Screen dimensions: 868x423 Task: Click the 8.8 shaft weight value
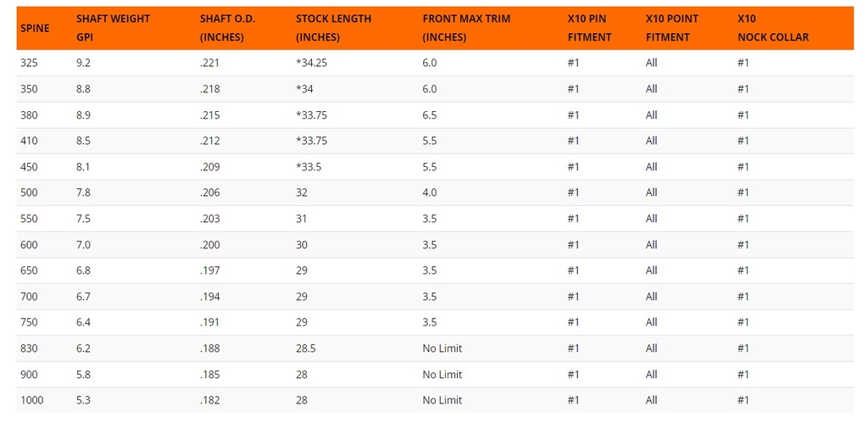click(x=83, y=89)
